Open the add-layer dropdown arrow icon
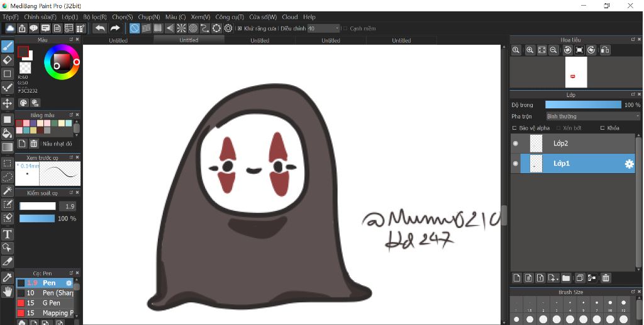644x325 pixels. [553, 278]
